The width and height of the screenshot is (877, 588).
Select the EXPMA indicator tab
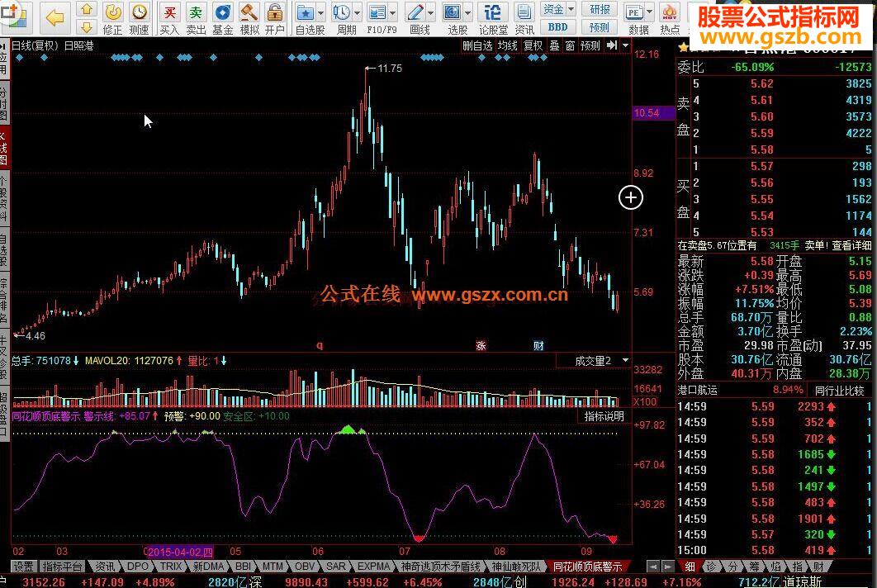(373, 567)
